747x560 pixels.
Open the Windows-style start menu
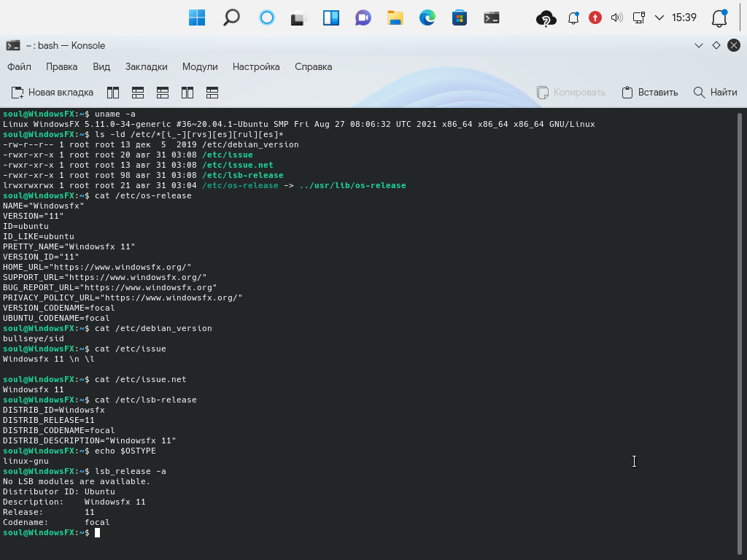[197, 17]
